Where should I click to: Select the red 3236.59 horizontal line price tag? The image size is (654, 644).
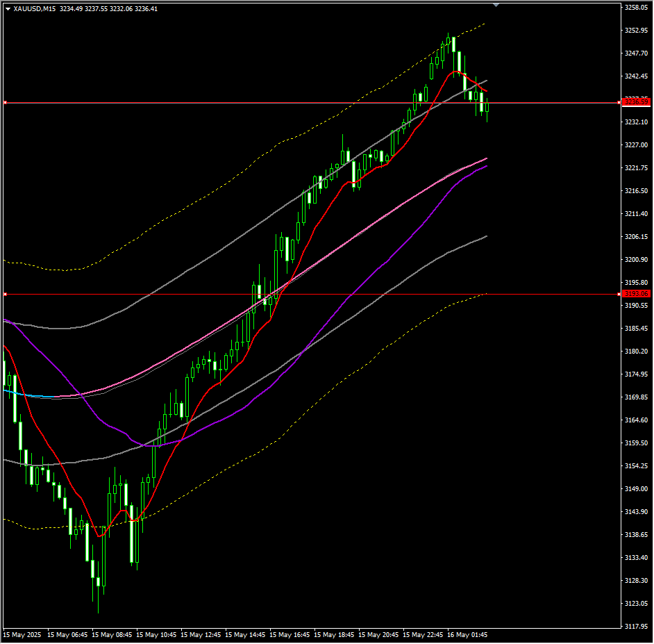(636, 102)
